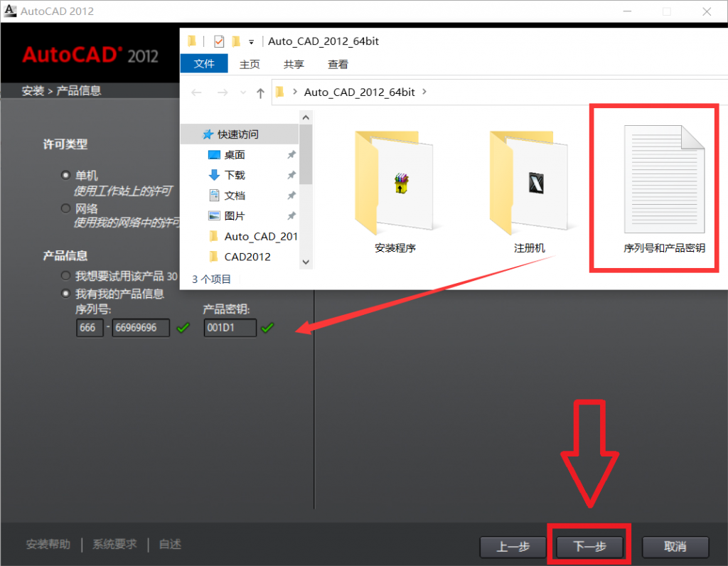
Task: Click the sidebar scroll down arrow
Action: (x=306, y=262)
